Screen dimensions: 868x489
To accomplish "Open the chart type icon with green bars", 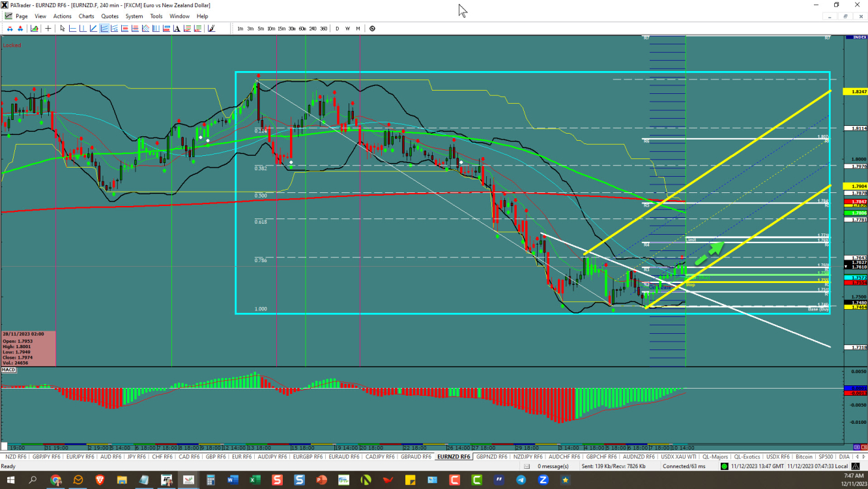I will (35, 29).
